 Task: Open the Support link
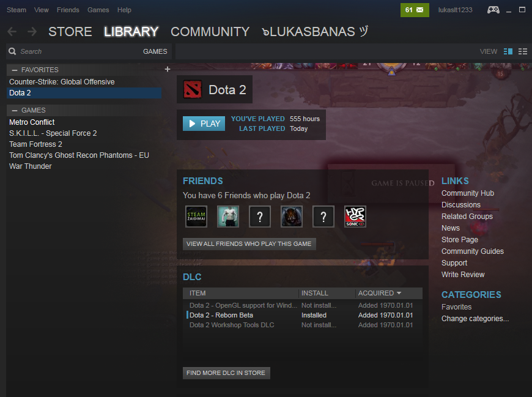pyautogui.click(x=454, y=262)
